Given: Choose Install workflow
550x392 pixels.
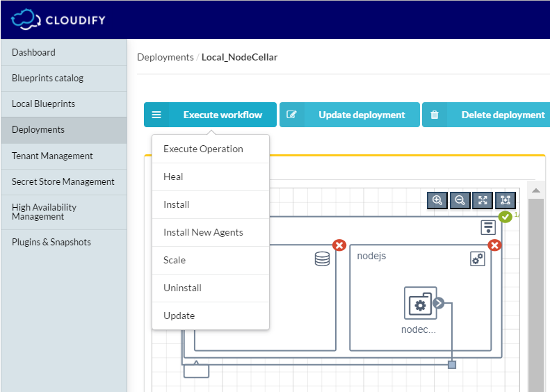Looking at the screenshot, I should 211,204.
